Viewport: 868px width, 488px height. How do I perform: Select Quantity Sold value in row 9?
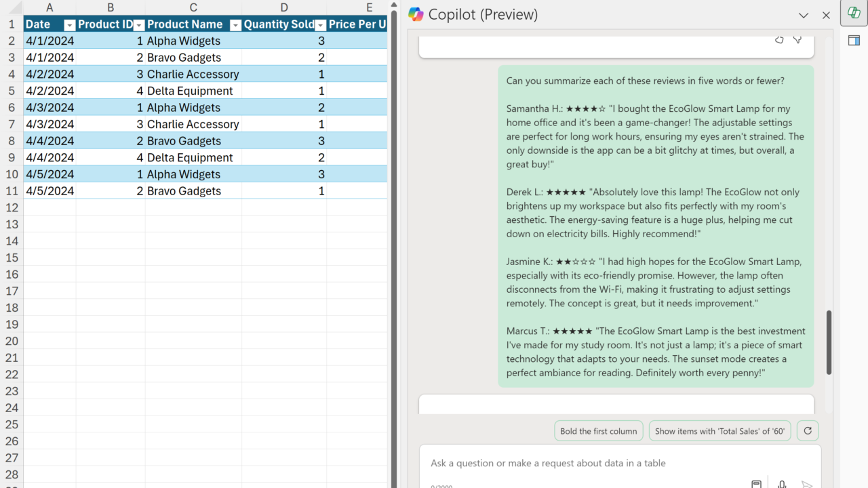click(x=284, y=157)
